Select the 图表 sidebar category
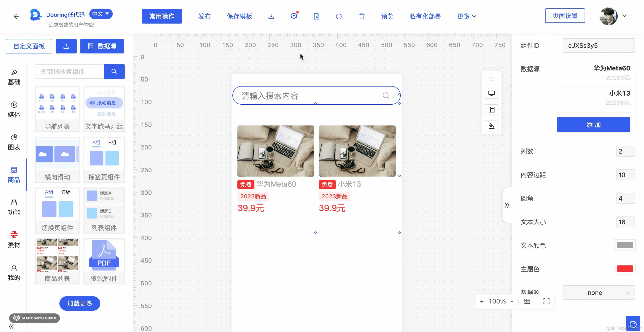This screenshot has height=332, width=644. [x=14, y=142]
